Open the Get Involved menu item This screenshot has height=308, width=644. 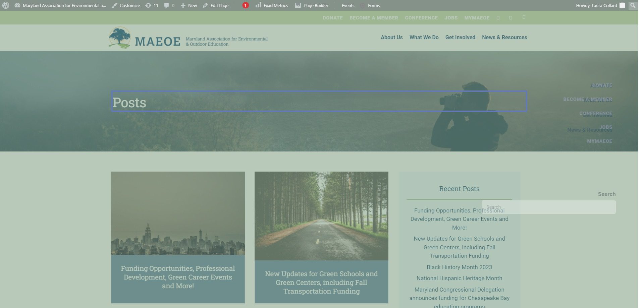460,38
